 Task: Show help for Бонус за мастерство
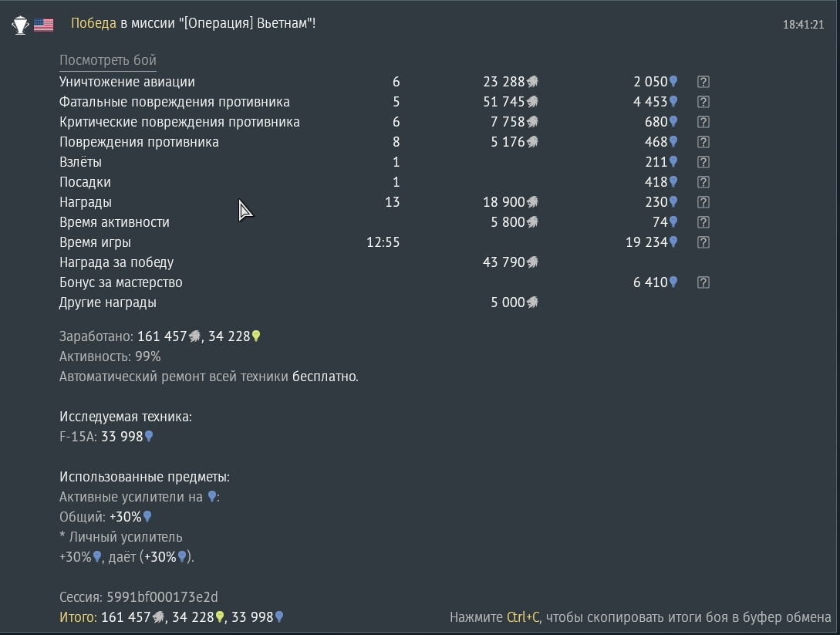[x=703, y=282]
